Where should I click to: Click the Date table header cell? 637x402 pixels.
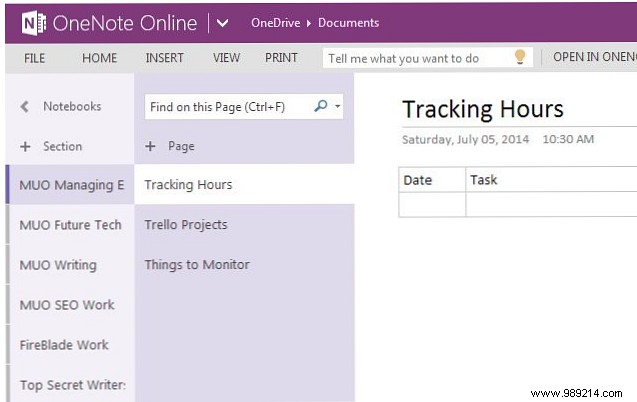pyautogui.click(x=432, y=179)
